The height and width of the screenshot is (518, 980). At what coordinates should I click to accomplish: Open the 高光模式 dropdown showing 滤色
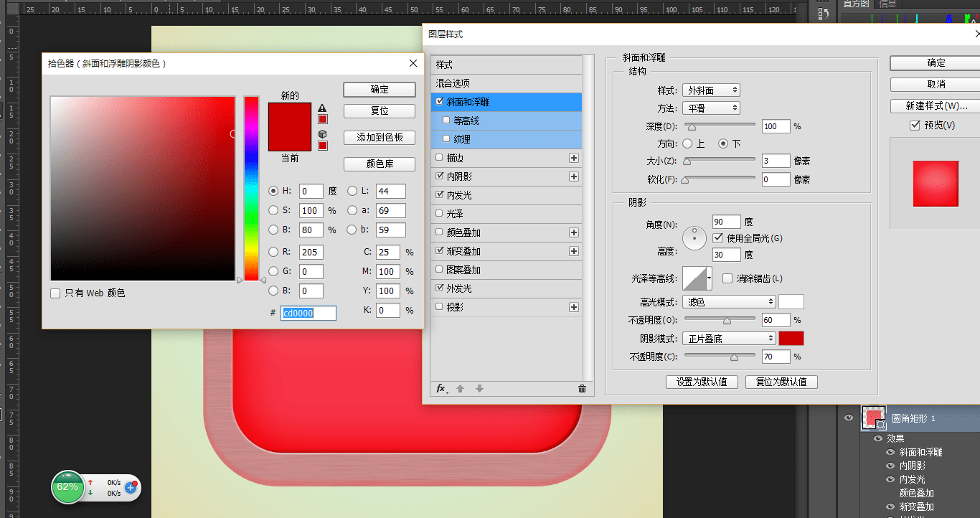point(728,302)
